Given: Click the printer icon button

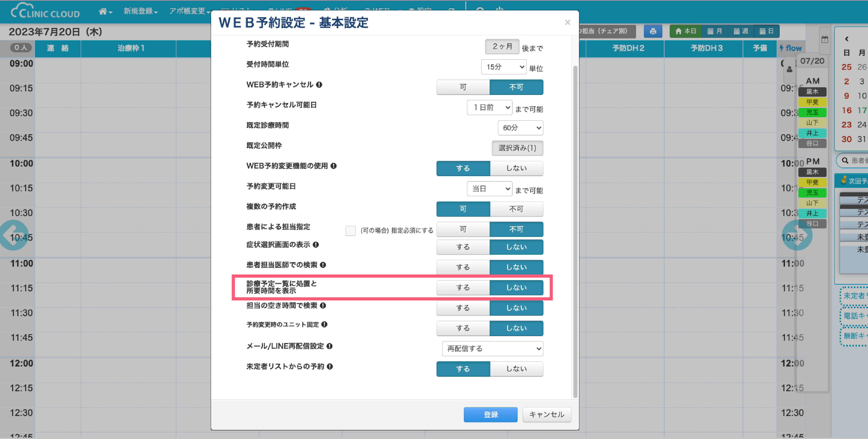Looking at the screenshot, I should (x=652, y=31).
